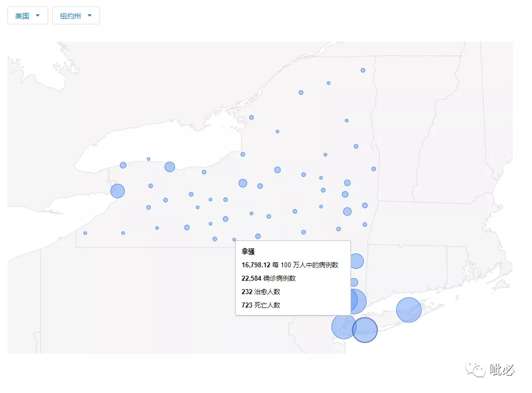Click the small bubble right of 确诊病例数 row

[x=354, y=282]
